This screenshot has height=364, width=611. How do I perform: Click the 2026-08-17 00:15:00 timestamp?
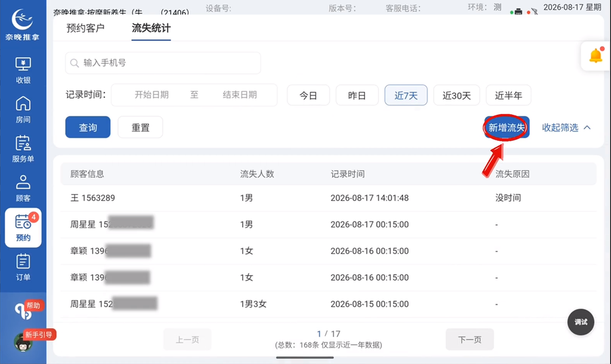coord(369,224)
